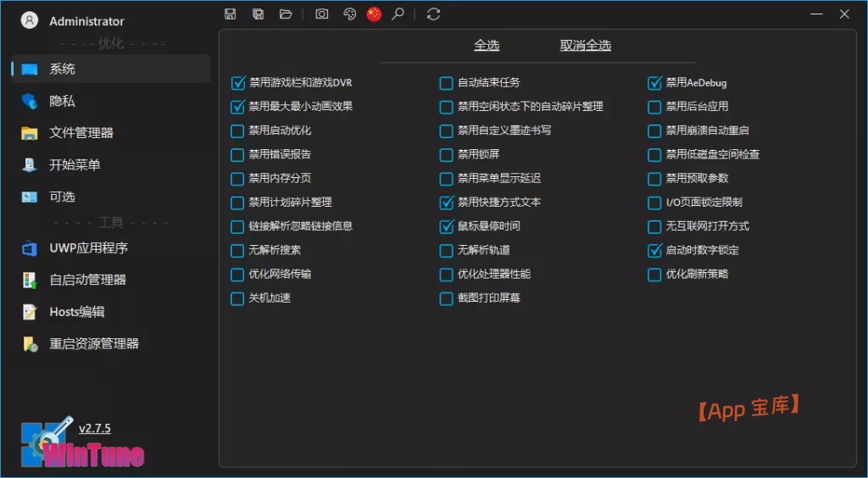
Task: Open the 系统 section
Action: point(111,69)
